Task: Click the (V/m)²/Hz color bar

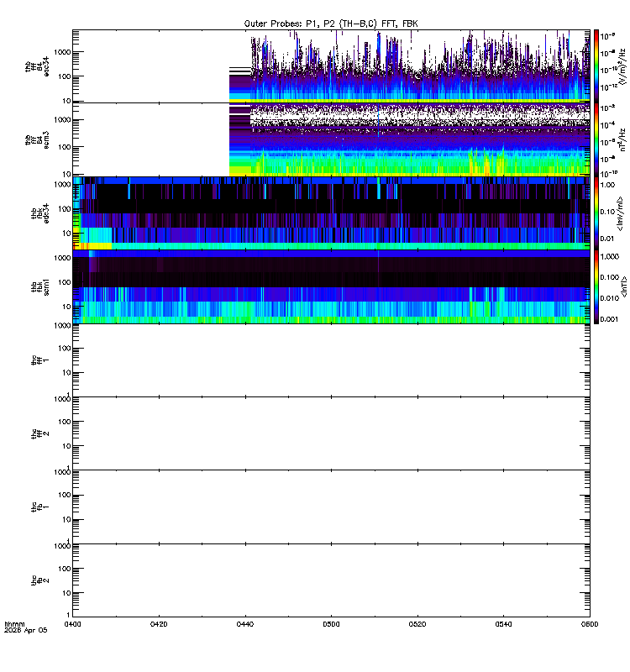Action: click(x=596, y=66)
